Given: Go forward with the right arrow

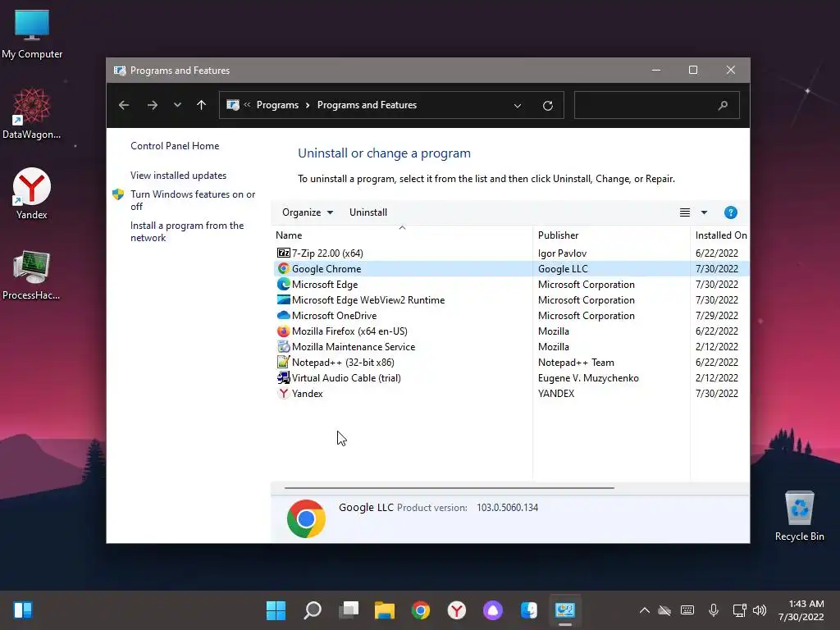Looking at the screenshot, I should point(152,105).
